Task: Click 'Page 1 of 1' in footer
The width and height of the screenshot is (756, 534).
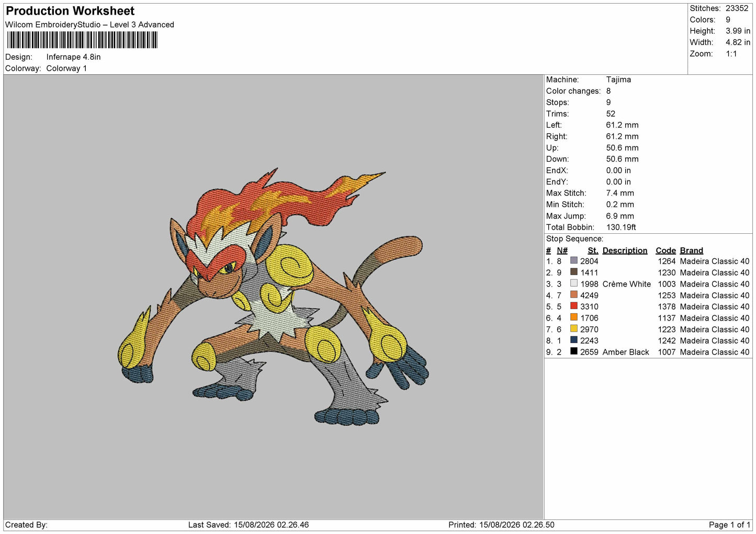Action: pyautogui.click(x=729, y=525)
